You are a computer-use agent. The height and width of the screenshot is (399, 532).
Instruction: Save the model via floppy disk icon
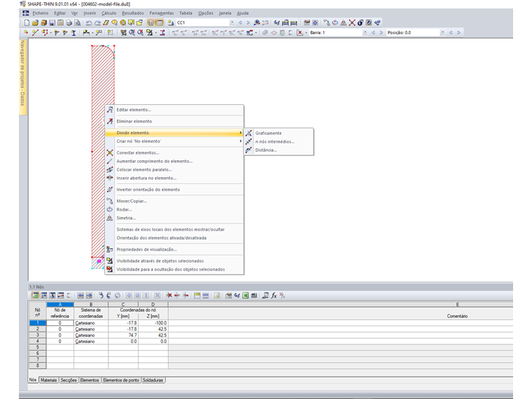[x=52, y=22]
